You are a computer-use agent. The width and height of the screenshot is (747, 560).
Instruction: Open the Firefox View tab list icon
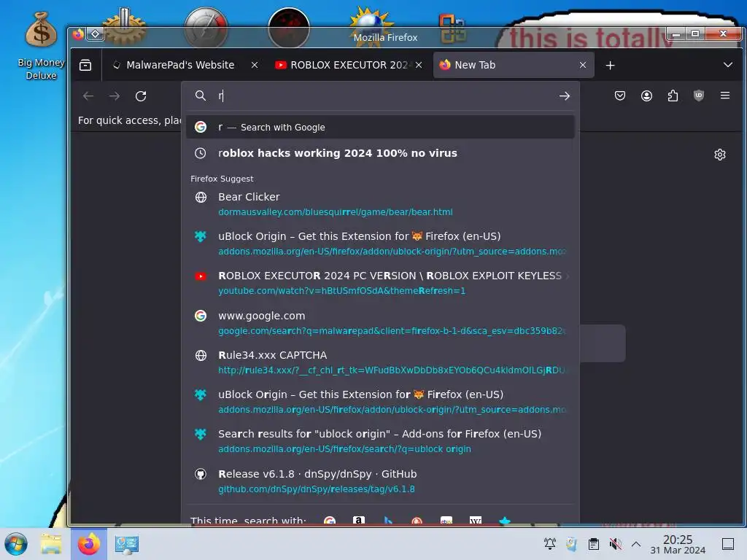pyautogui.click(x=85, y=65)
